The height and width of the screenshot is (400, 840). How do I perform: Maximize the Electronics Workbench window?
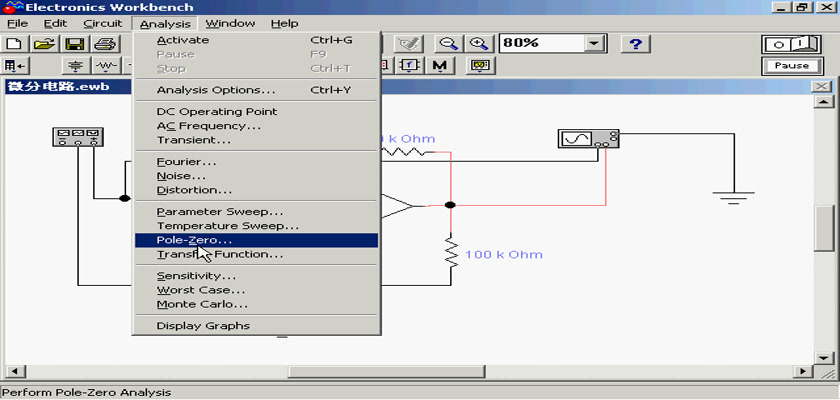802,7
